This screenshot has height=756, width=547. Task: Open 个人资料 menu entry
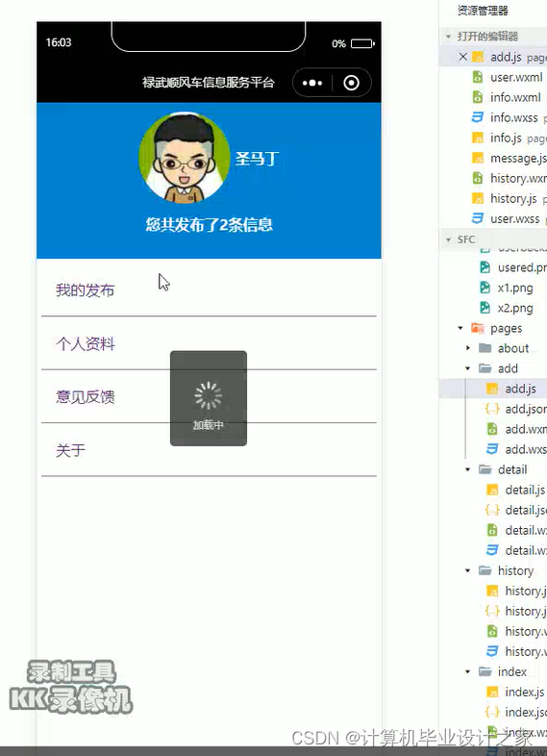coord(209,343)
